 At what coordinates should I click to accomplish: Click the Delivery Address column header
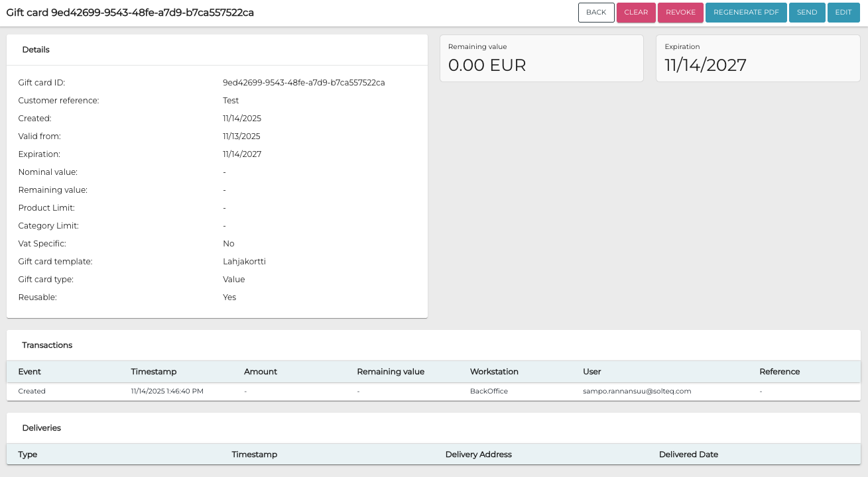478,454
